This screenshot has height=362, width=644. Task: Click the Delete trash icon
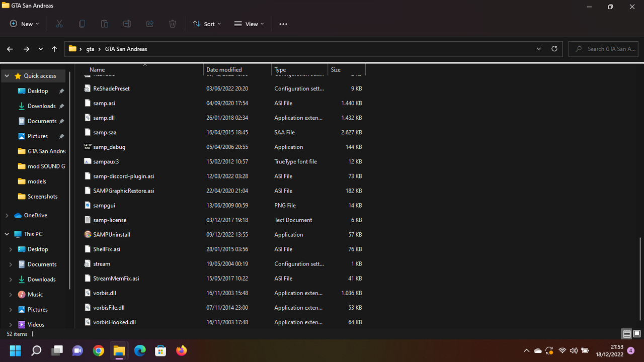coord(173,24)
